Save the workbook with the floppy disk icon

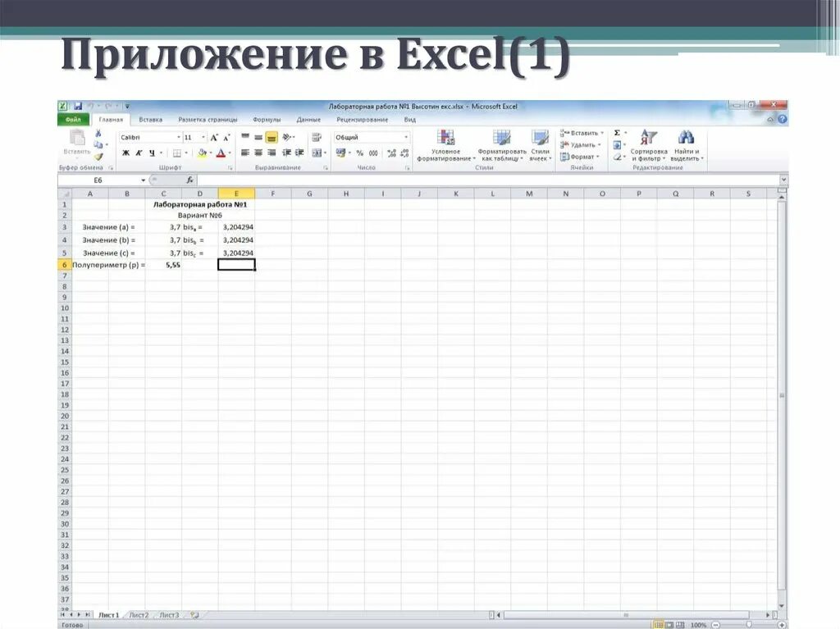(78, 106)
